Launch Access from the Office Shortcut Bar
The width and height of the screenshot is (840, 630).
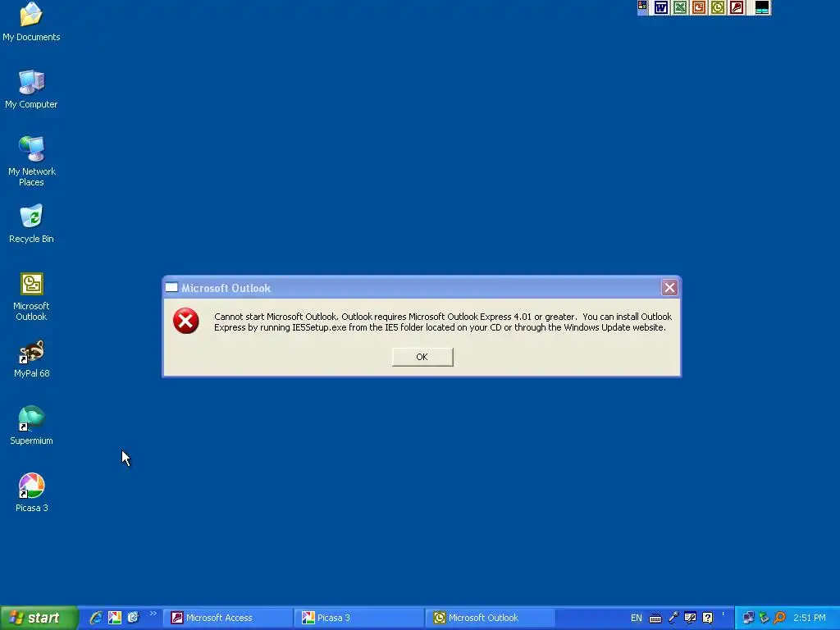click(736, 7)
